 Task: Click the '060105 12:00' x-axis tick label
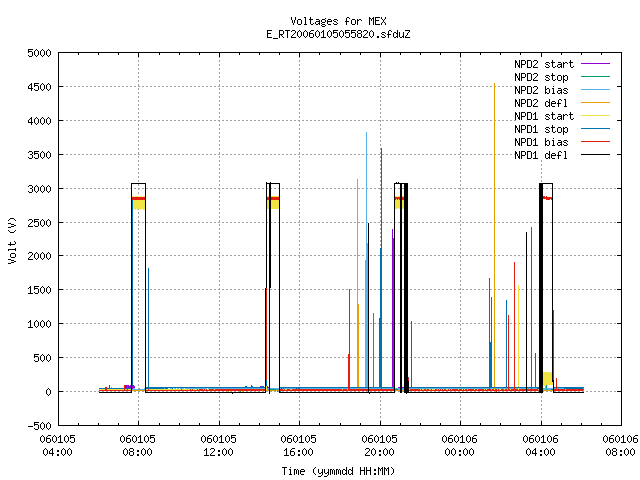218,446
